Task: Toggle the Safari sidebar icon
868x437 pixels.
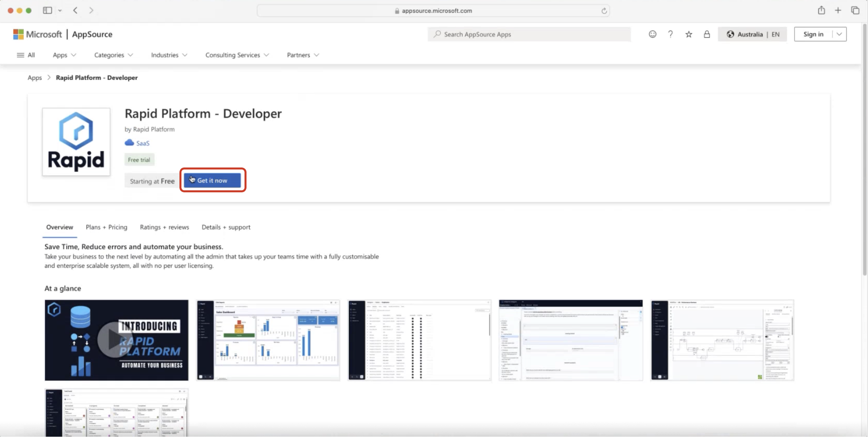Action: click(47, 10)
